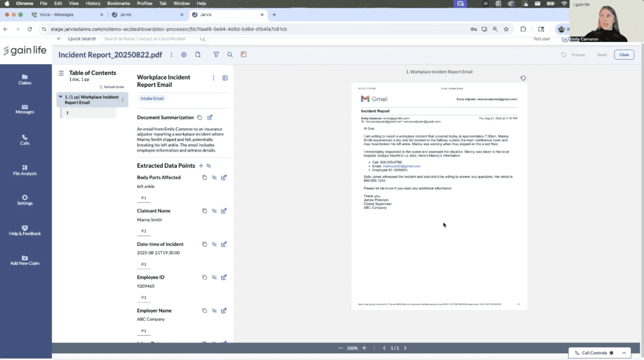Click the Intake Email tag
644x360 pixels.
coord(152,98)
